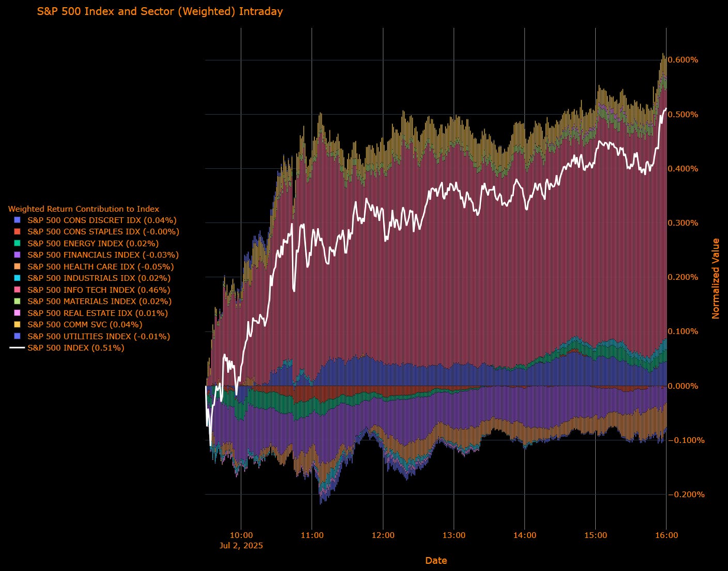The image size is (728, 571).
Task: Toggle S&P 500 COMM SVC legend entry
Action: (x=85, y=325)
